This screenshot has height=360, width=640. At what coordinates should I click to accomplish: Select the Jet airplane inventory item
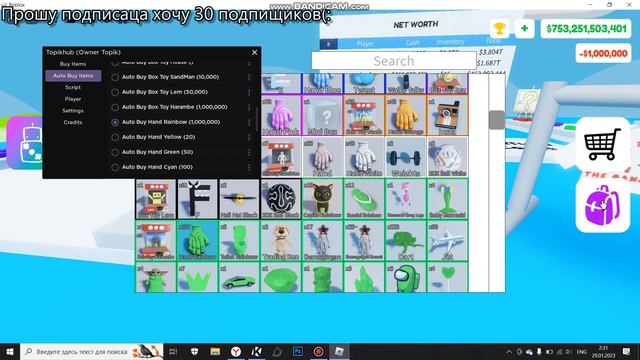[x=447, y=241]
